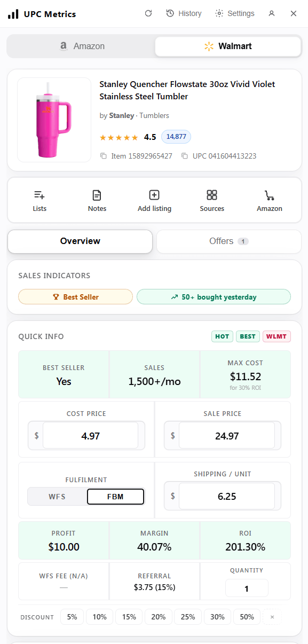
Task: Open the Stanley tumbler product image
Action: click(54, 120)
